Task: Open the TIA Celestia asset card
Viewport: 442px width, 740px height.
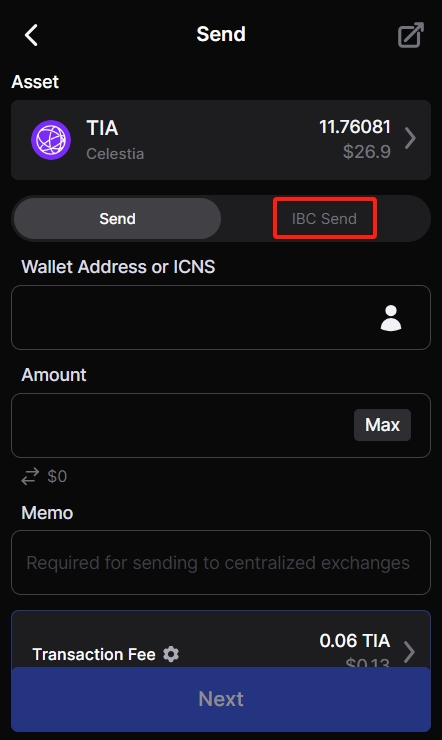Action: click(221, 140)
